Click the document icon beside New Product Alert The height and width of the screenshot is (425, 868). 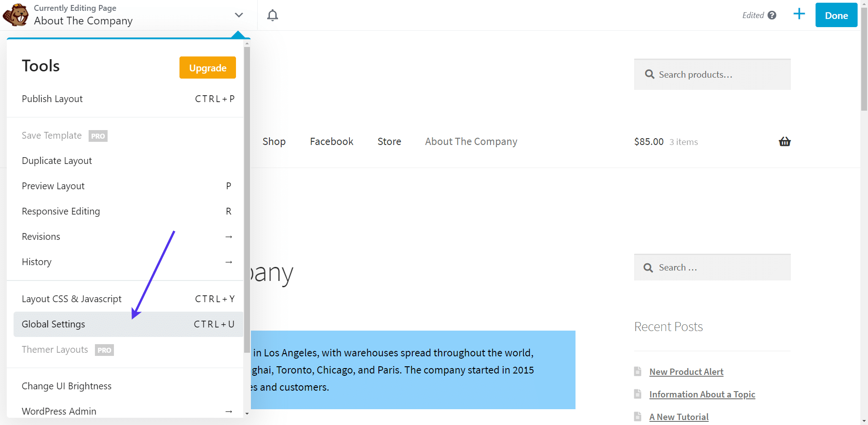pos(637,371)
